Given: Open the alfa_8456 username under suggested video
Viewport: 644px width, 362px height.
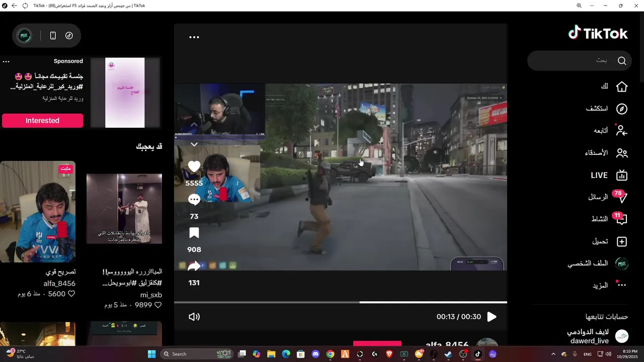Looking at the screenshot, I should [x=59, y=283].
